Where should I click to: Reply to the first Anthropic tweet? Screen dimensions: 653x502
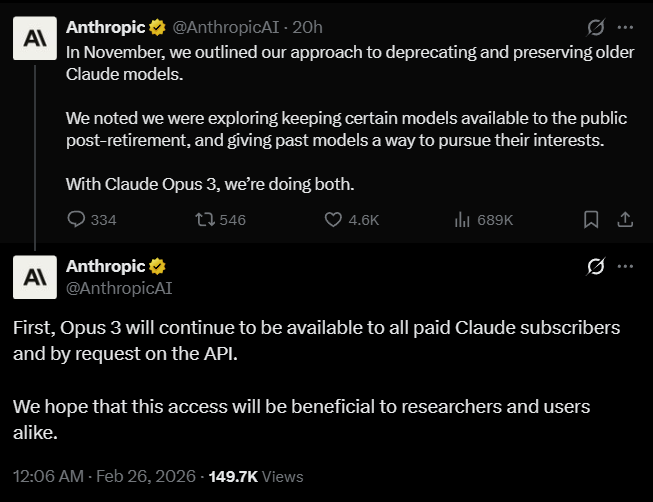[77, 220]
